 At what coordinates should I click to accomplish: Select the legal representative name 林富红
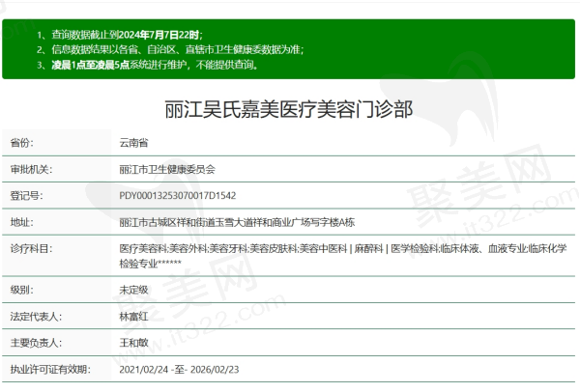click(133, 317)
